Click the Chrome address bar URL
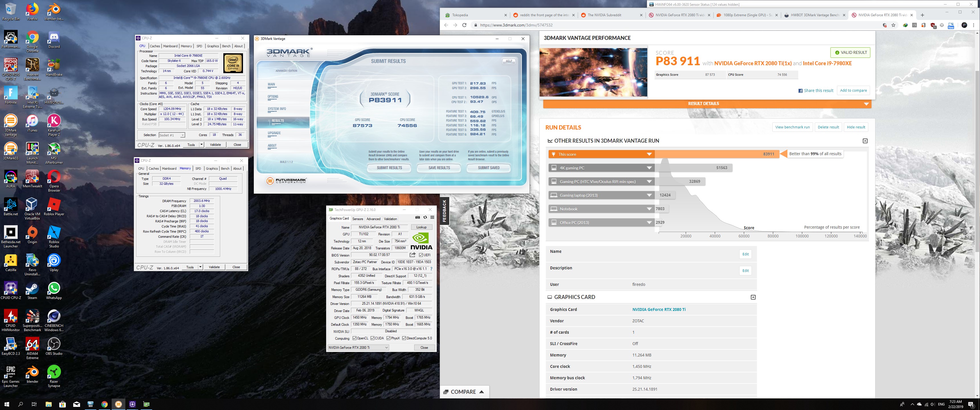Screen dimensions: 980x410 coord(516,25)
